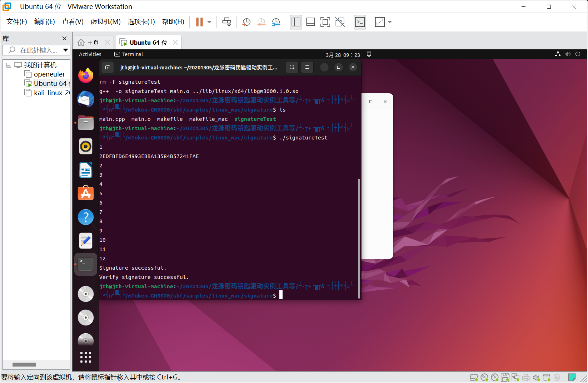This screenshot has width=588, height=383.
Task: Toggle the library sidebar view
Action: (x=296, y=22)
